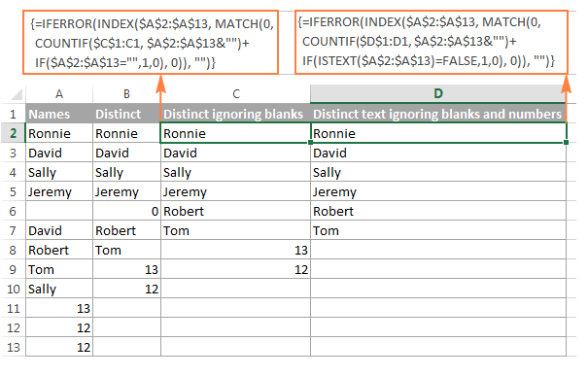Select column A header
This screenshot has width=588, height=376.
[x=59, y=93]
